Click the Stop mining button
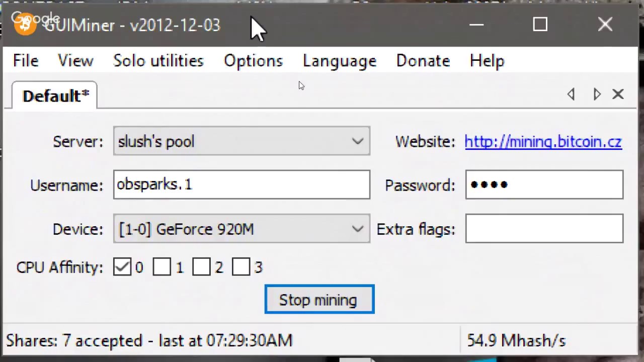Image resolution: width=644 pixels, height=362 pixels. [319, 300]
